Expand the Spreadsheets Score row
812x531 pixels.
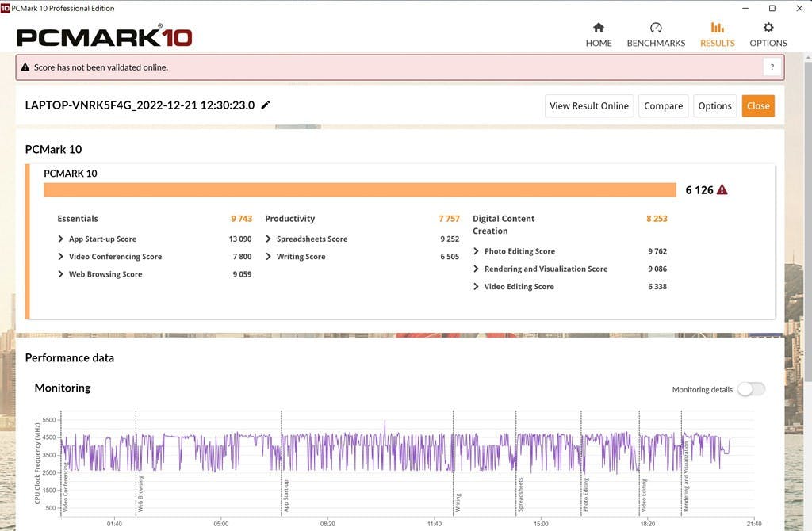pyautogui.click(x=269, y=239)
